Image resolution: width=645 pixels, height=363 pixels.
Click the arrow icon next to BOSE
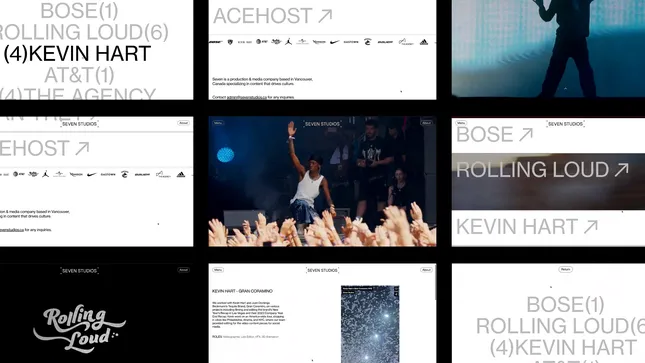526,135
